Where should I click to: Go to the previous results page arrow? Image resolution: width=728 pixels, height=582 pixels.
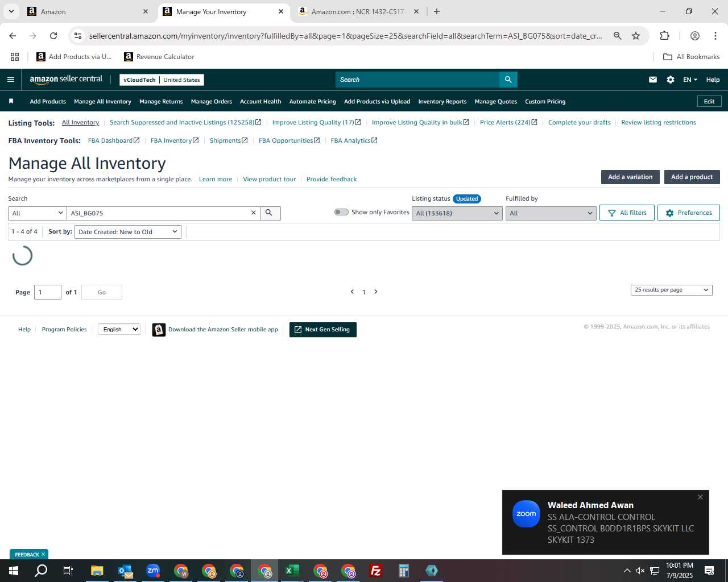(x=352, y=292)
